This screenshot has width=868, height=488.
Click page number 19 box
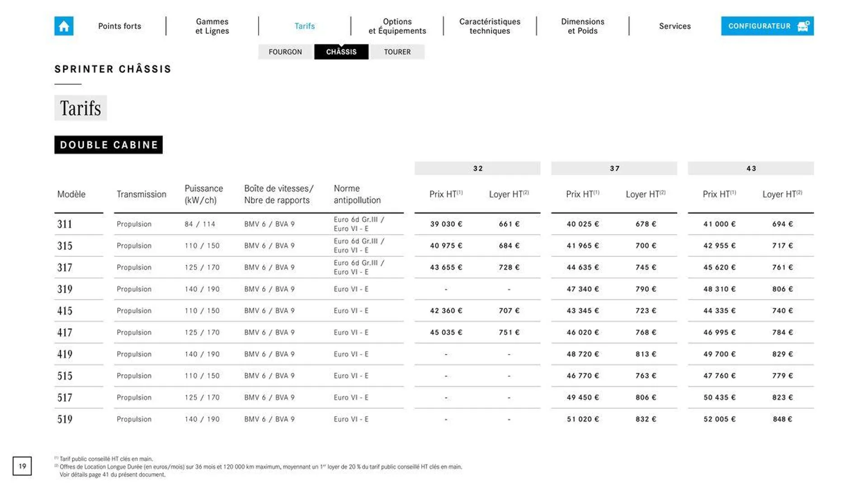(22, 466)
